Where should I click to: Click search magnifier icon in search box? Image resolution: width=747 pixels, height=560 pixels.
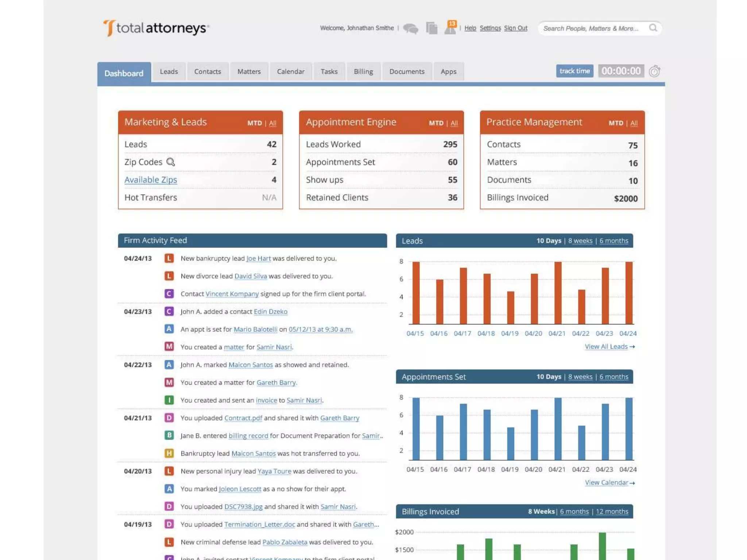tap(653, 28)
